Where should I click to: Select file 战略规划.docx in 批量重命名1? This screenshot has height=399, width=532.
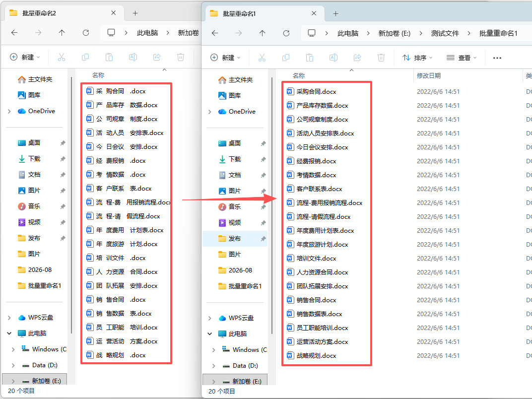pos(312,356)
